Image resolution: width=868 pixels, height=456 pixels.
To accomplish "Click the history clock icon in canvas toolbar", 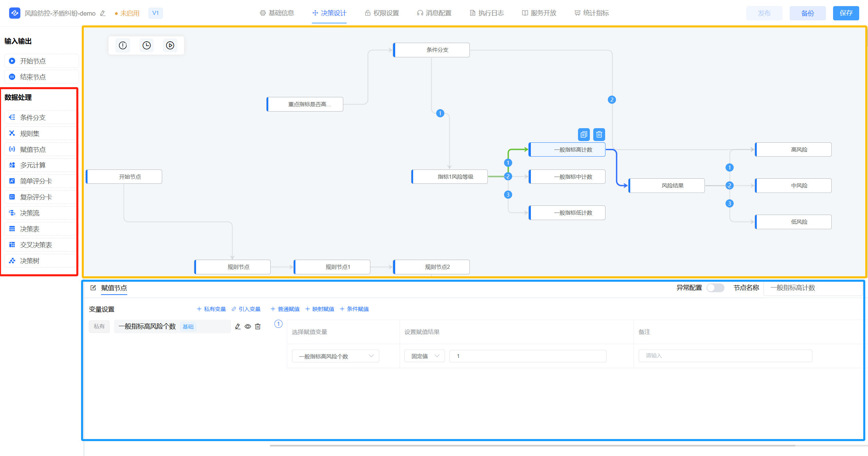I will click(x=147, y=45).
